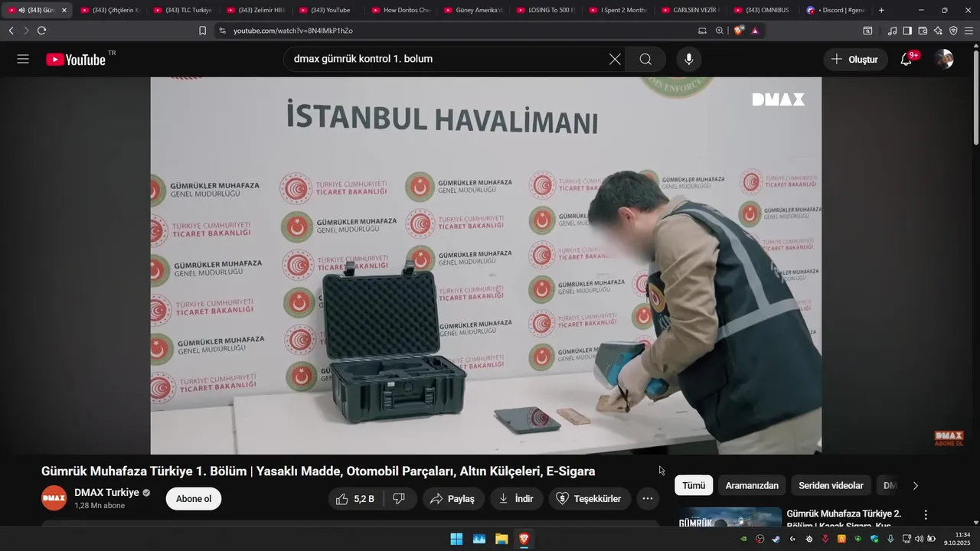Click the volume tray icon
This screenshot has height=551, width=980.
click(x=919, y=539)
